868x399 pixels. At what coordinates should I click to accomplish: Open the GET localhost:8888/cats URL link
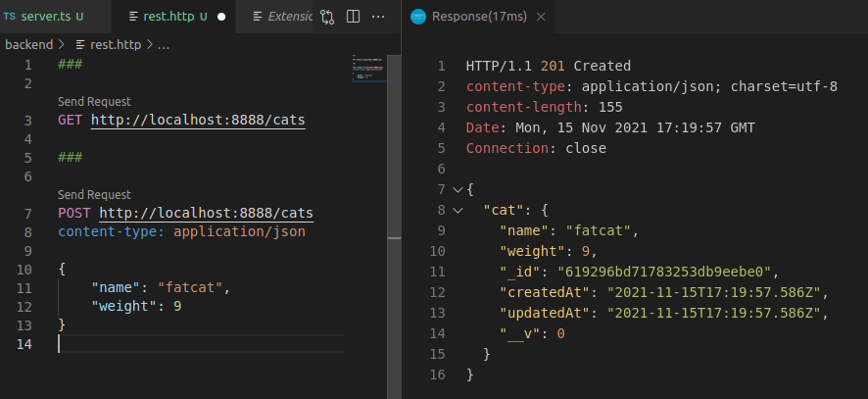coord(197,121)
